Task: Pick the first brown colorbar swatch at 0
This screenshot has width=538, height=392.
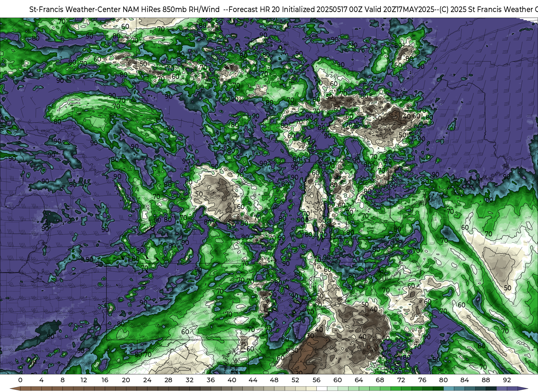Action: pyautogui.click(x=25, y=389)
